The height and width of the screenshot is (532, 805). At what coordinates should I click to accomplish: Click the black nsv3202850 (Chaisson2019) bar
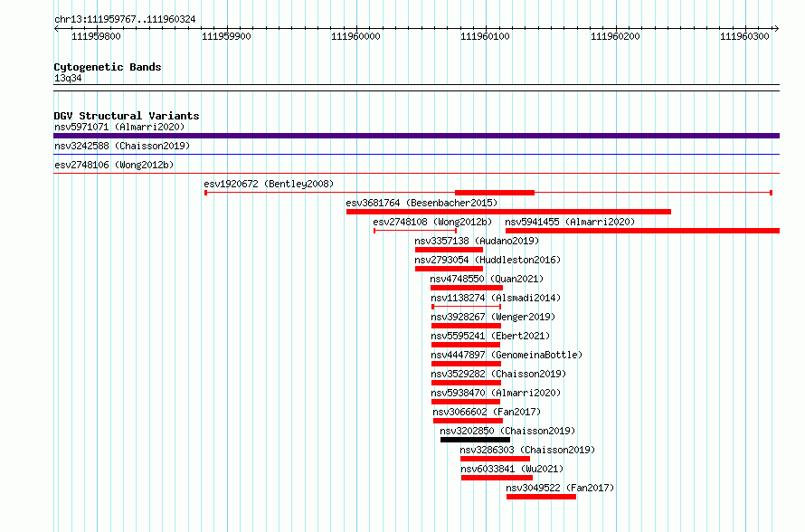tap(476, 440)
